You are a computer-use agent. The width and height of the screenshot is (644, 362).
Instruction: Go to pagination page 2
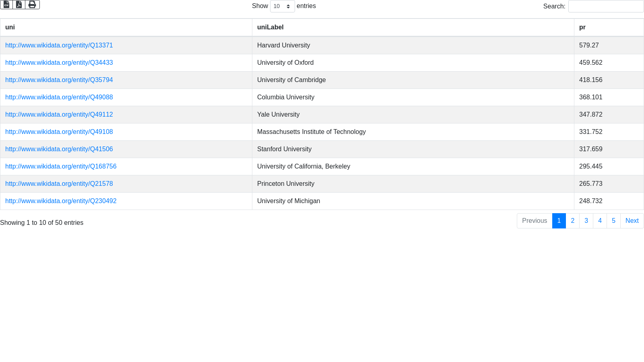pyautogui.click(x=572, y=221)
